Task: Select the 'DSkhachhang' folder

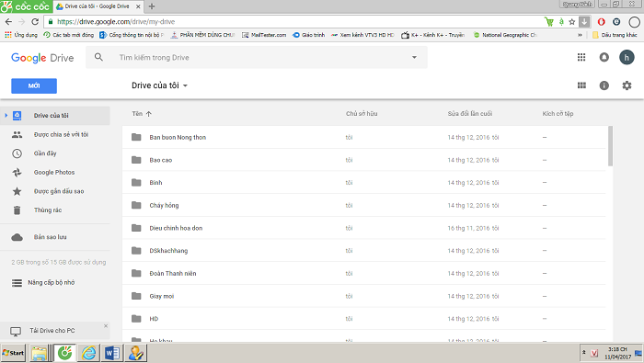Action: point(364,251)
